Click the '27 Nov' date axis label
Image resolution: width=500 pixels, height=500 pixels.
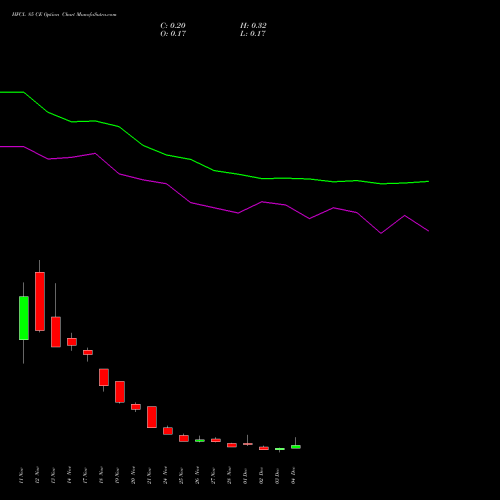click(x=213, y=476)
